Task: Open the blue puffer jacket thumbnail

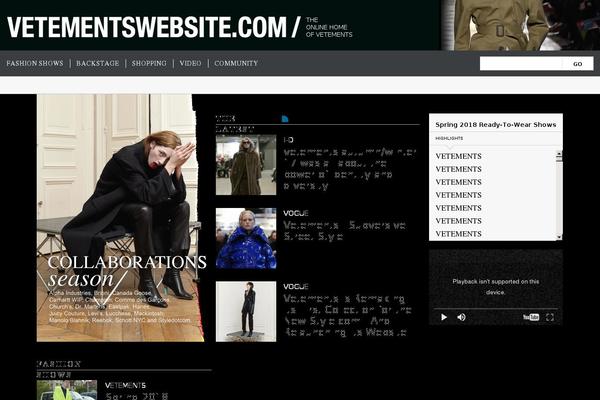Action: point(246,238)
